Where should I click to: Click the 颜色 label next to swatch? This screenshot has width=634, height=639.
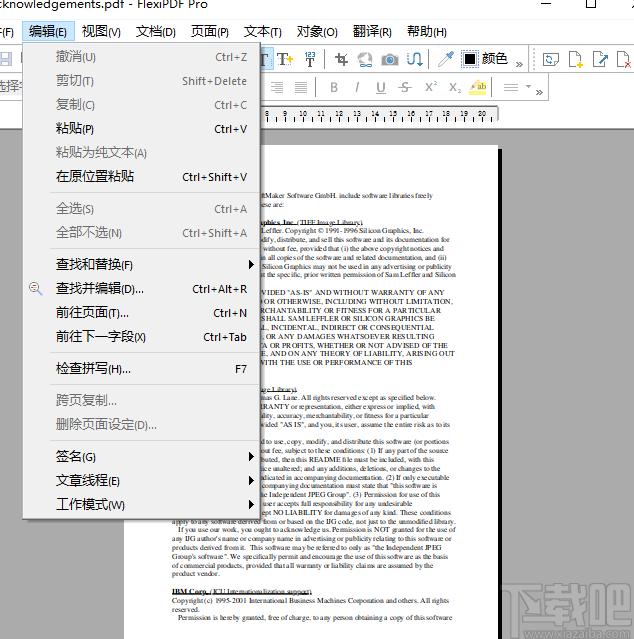coord(495,59)
